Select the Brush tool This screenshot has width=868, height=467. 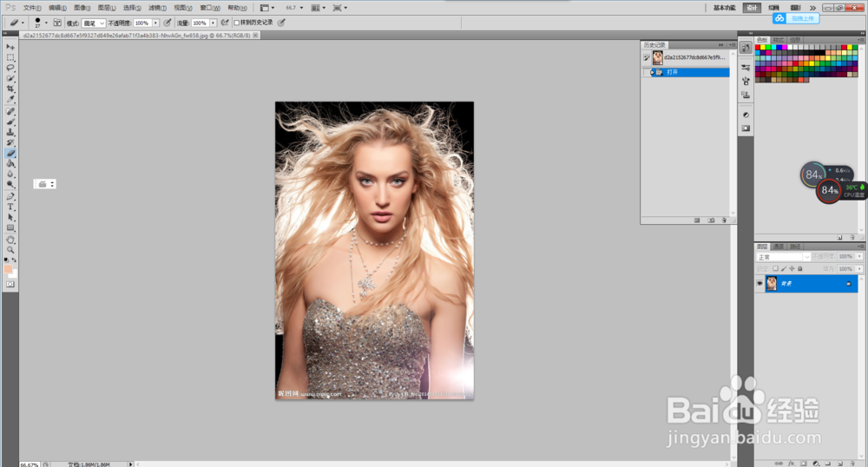coord(10,122)
